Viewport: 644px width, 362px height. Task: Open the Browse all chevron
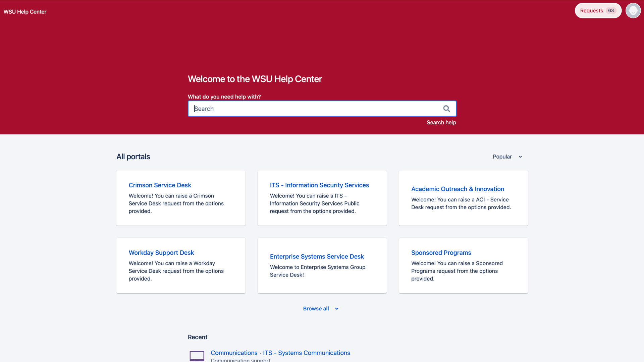(336, 309)
